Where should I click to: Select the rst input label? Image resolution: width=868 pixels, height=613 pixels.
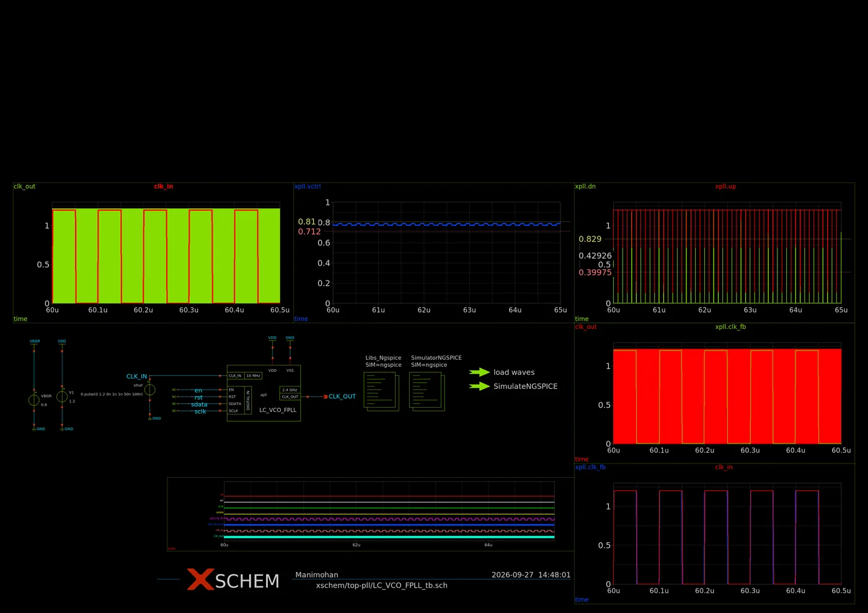pos(198,398)
